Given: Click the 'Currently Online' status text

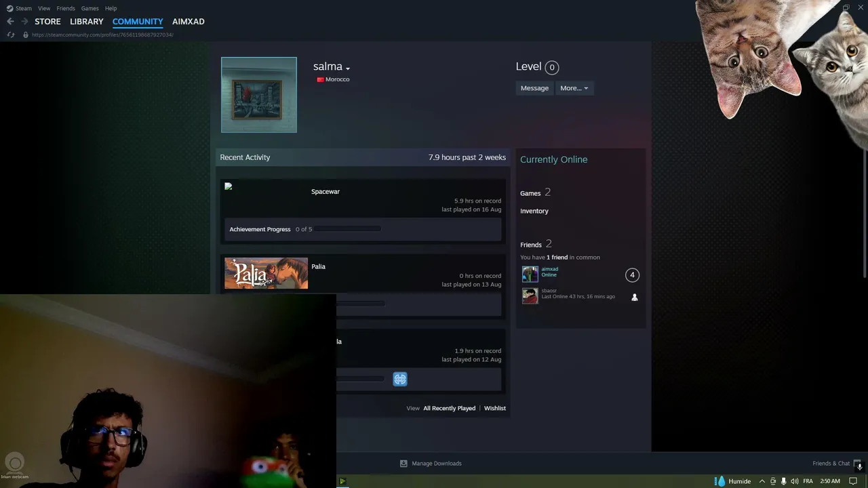Looking at the screenshot, I should tap(554, 159).
